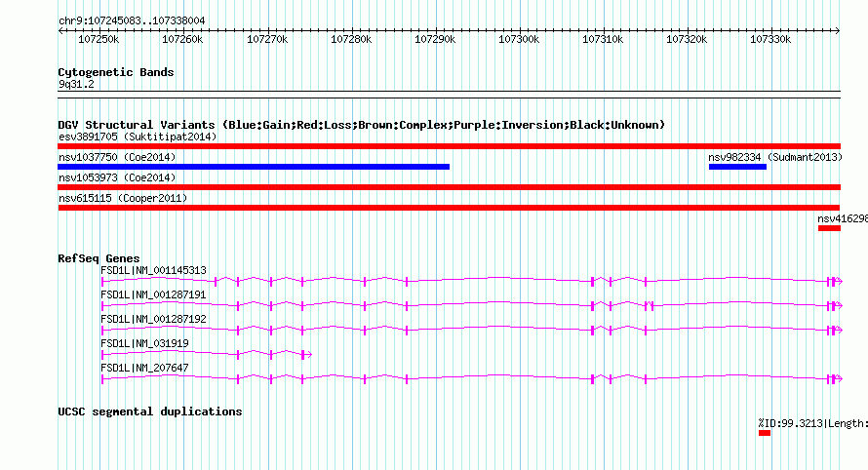Click the FSD1L|NM_031919 transcript label
868x470 pixels.
(144, 343)
